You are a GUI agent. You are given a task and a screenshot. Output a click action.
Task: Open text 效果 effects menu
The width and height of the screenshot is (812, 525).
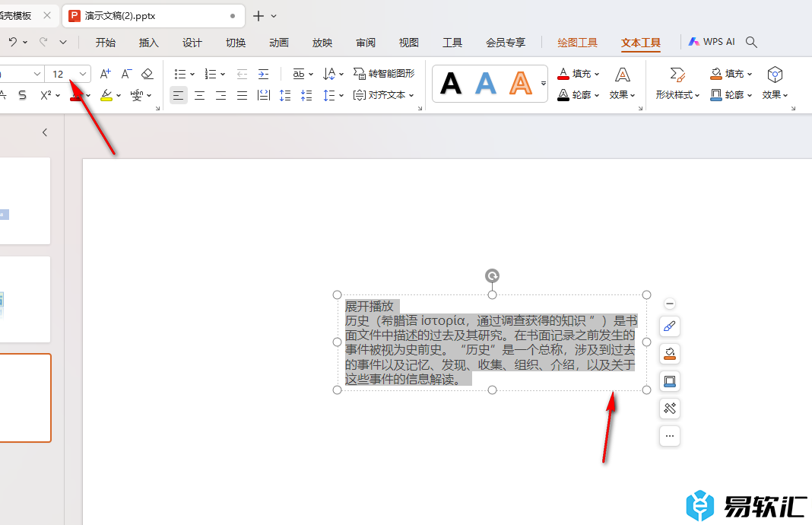click(x=622, y=84)
